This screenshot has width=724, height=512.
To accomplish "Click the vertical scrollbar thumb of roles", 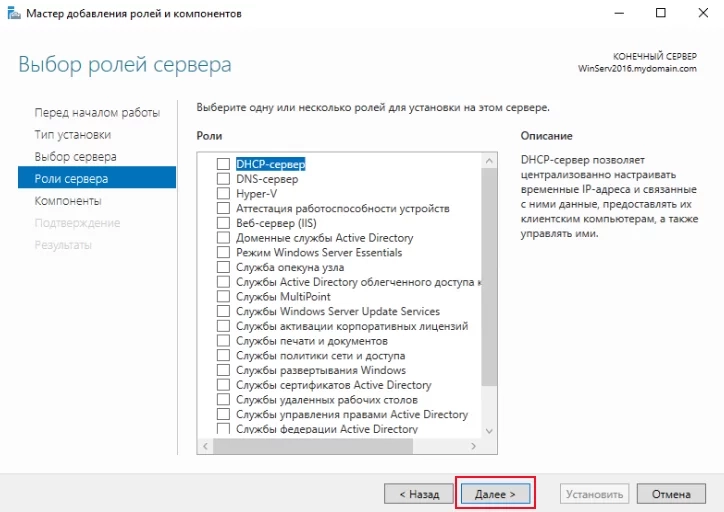I will point(489,277).
